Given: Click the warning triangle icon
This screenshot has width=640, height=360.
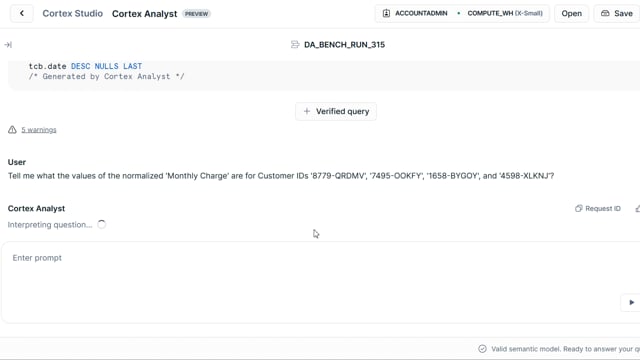Looking at the screenshot, I should [12, 130].
